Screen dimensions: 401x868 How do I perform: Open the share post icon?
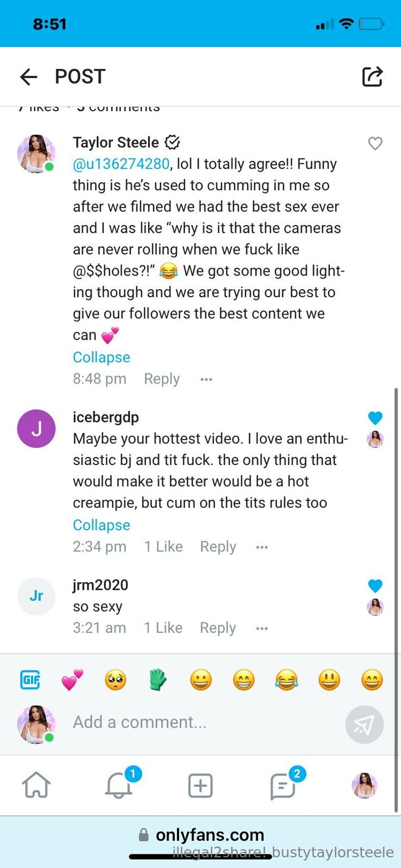[x=372, y=76]
